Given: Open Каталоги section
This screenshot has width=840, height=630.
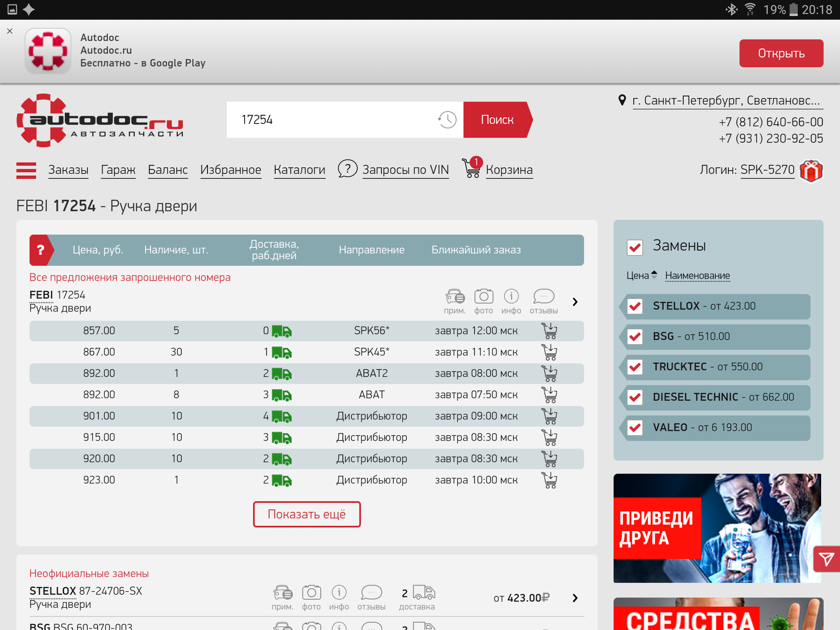Looking at the screenshot, I should [299, 170].
